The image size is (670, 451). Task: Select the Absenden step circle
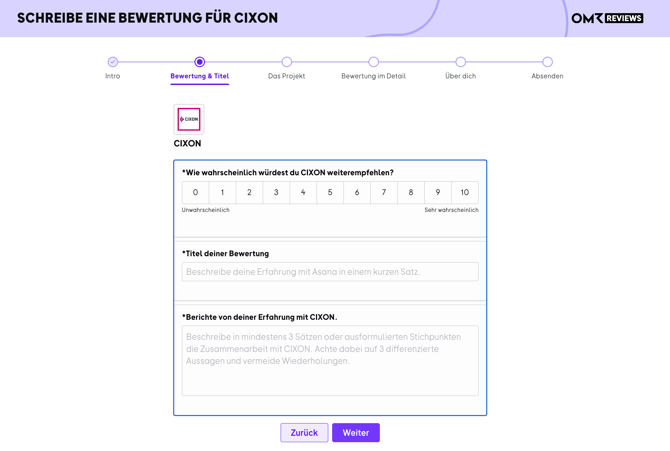[x=547, y=62]
